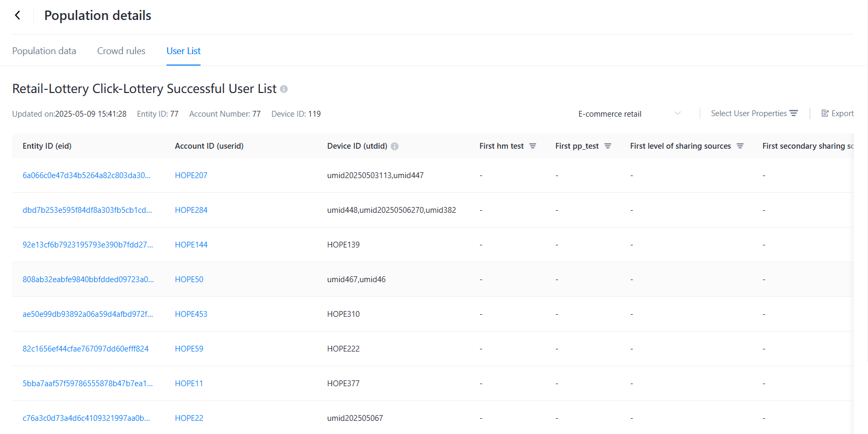
Task: Open entity ID starting with dbd7b253
Action: pos(87,210)
